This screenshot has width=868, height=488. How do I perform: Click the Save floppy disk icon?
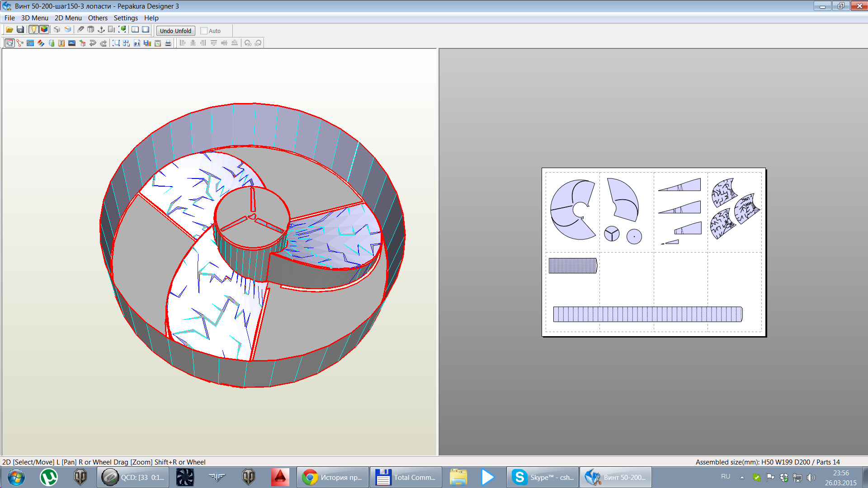pyautogui.click(x=20, y=30)
